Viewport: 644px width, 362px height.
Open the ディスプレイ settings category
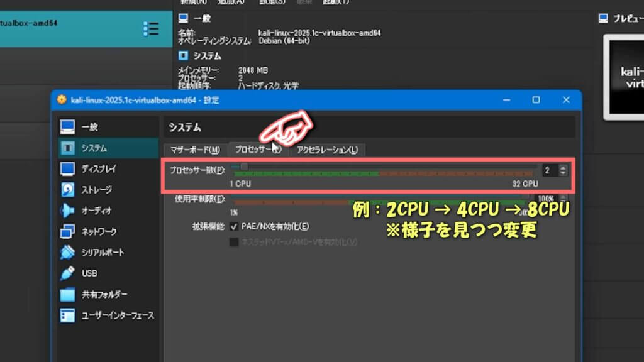[108, 168]
